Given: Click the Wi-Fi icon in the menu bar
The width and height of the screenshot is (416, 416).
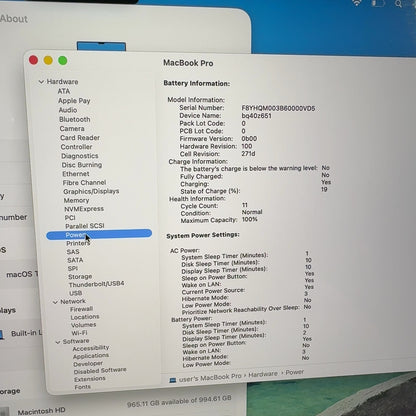Looking at the screenshot, I should point(357,3).
